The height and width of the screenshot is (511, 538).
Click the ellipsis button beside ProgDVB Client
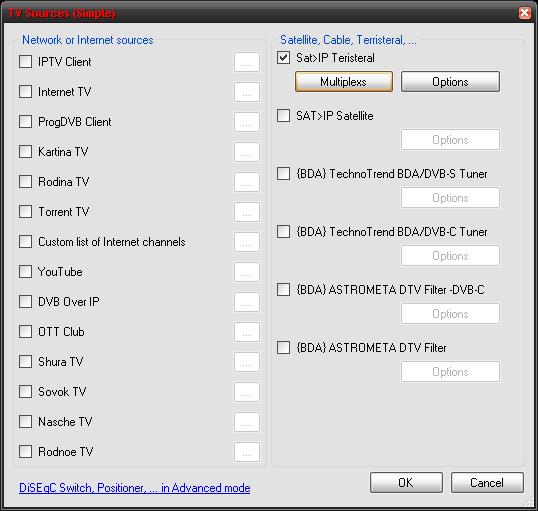[247, 122]
